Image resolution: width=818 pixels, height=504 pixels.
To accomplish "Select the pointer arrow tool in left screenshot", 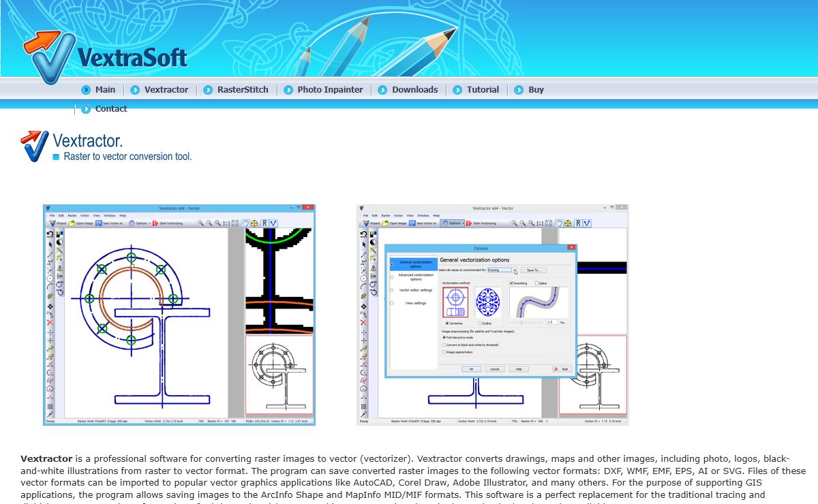I will pyautogui.click(x=50, y=245).
